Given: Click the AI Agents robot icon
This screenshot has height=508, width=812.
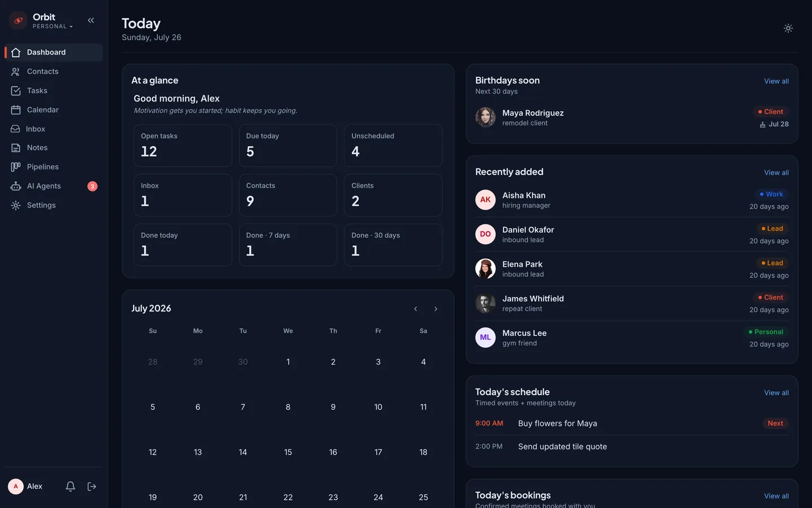Looking at the screenshot, I should 16,186.
